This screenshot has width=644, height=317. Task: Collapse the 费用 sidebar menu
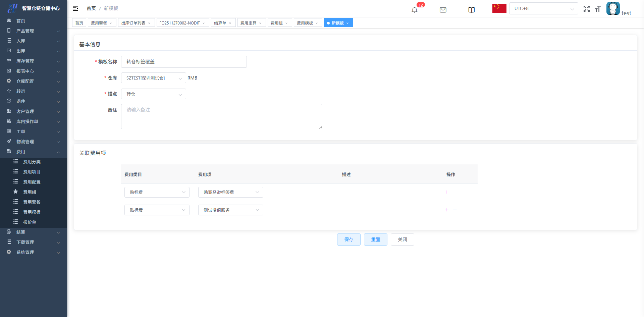click(34, 152)
